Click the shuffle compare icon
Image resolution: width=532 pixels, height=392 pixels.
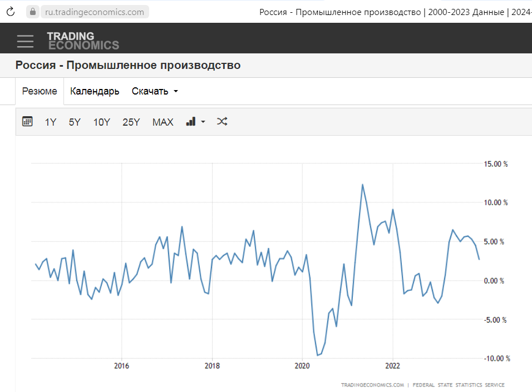222,121
